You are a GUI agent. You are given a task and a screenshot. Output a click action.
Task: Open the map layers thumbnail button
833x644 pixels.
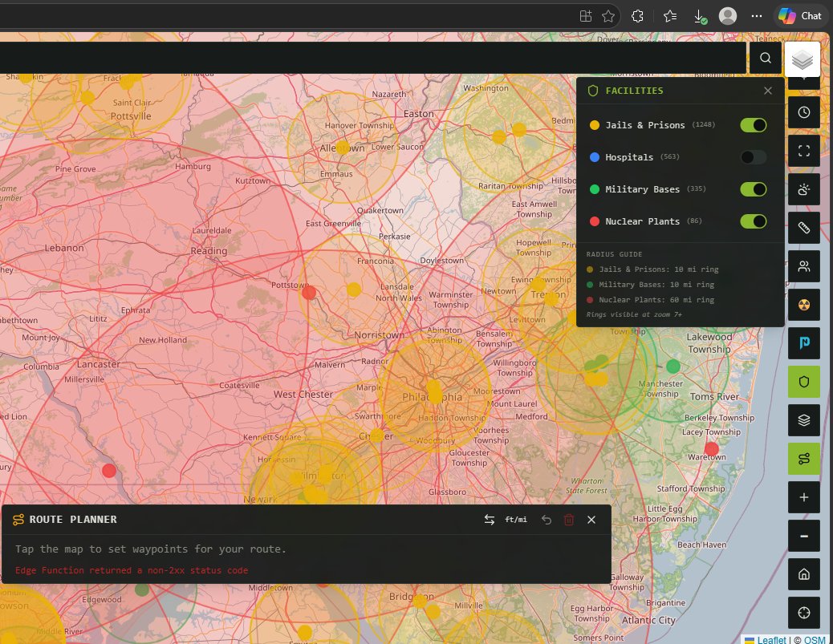(803, 59)
